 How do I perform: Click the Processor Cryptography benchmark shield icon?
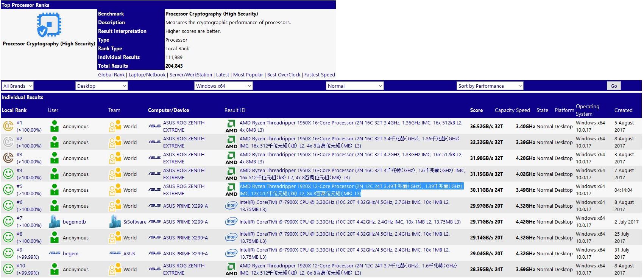point(49,25)
